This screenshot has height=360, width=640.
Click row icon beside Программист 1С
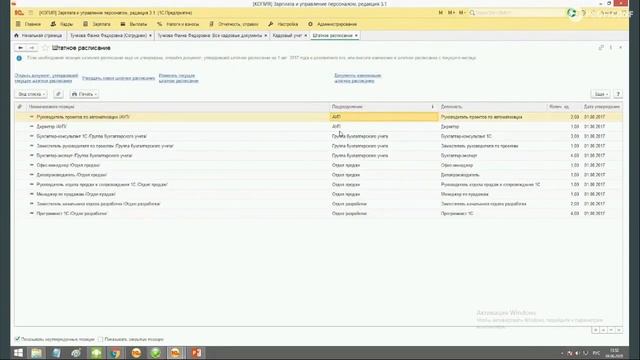pyautogui.click(x=31, y=213)
